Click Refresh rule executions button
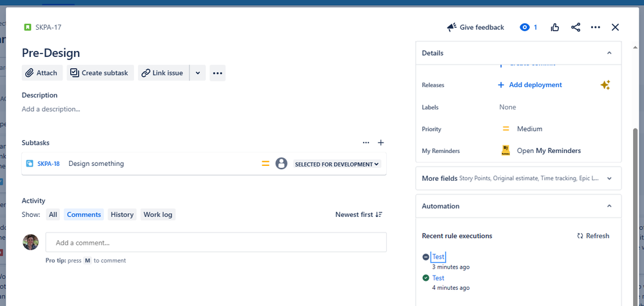The image size is (644, 306). 593,236
